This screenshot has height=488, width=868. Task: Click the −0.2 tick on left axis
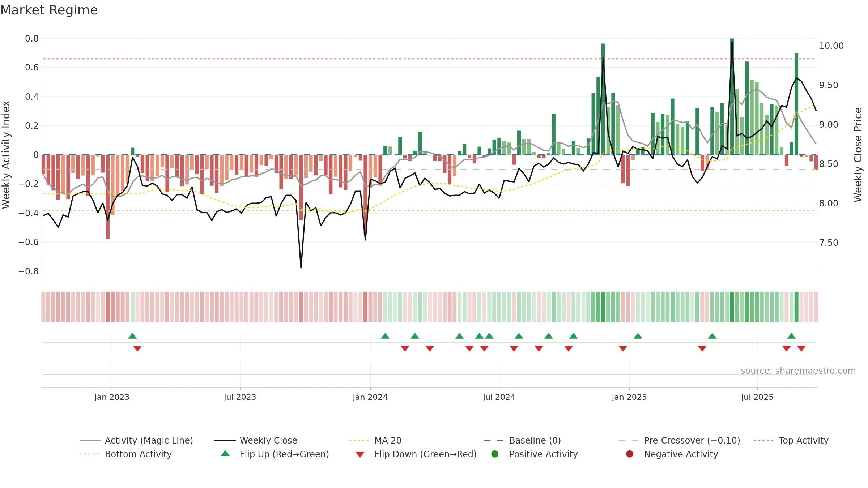[x=29, y=184]
